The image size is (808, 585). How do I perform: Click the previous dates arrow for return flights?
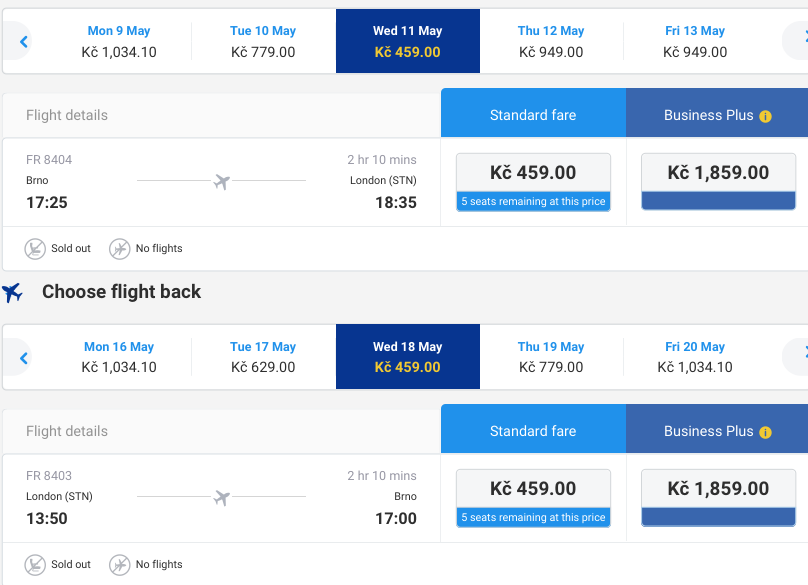click(23, 357)
